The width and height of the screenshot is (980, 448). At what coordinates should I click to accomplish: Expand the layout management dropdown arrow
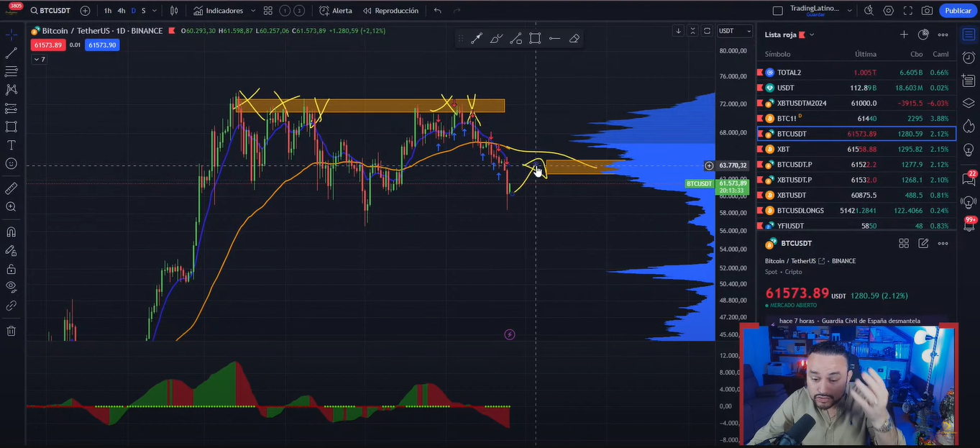coord(849,11)
